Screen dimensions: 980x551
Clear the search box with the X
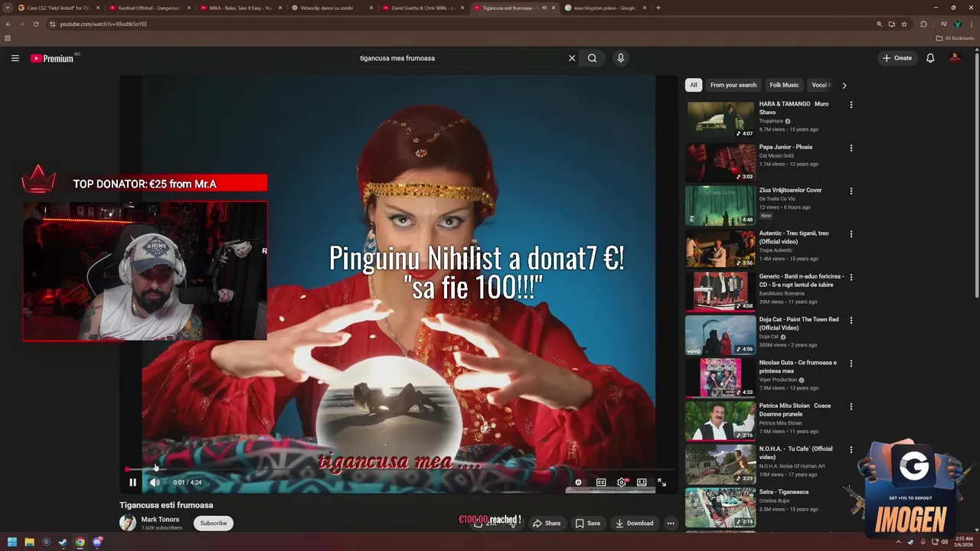click(572, 58)
